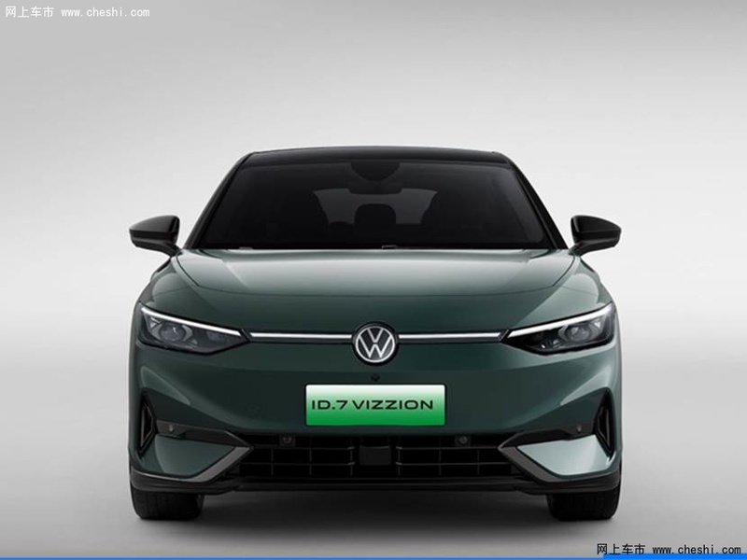Click the "ID.7 VIZZION" plate text
The width and height of the screenshot is (747, 560).
(372, 405)
